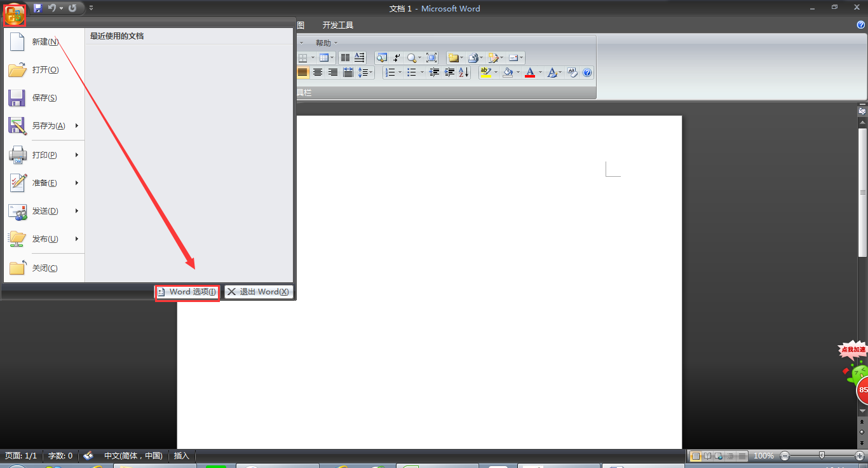Click the blue help question mark icon

[x=587, y=72]
